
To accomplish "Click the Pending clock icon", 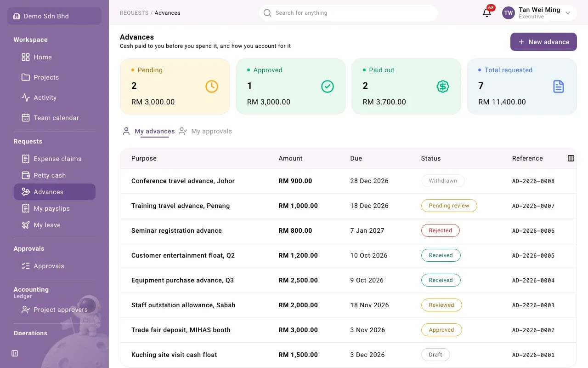I will [212, 86].
